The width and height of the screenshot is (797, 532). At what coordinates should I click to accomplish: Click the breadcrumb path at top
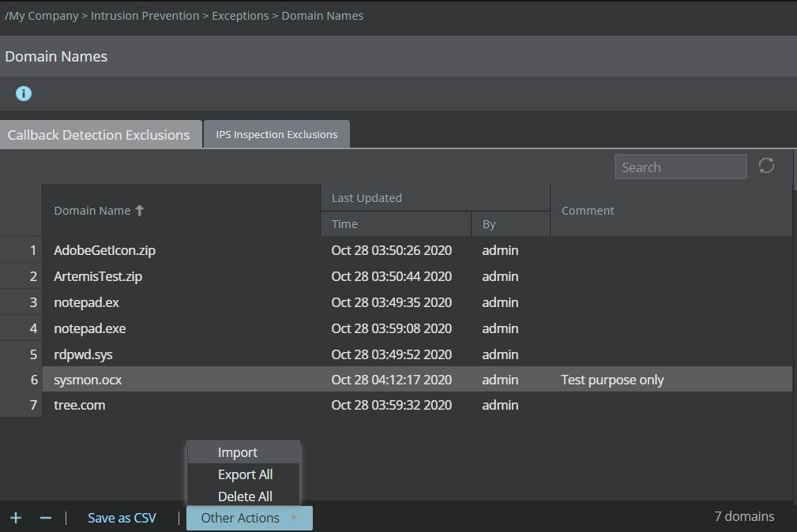pyautogui.click(x=184, y=16)
